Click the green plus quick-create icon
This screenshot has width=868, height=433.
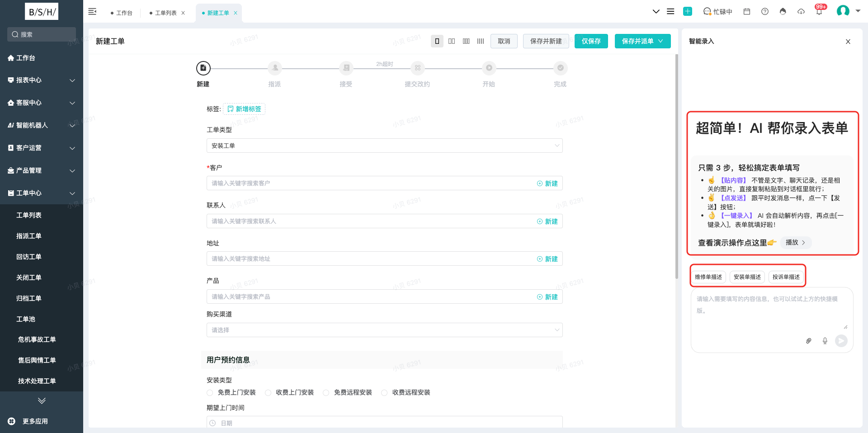coord(688,12)
